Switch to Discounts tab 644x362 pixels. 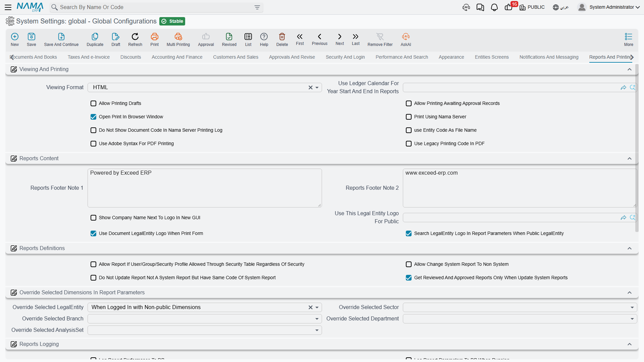(130, 57)
